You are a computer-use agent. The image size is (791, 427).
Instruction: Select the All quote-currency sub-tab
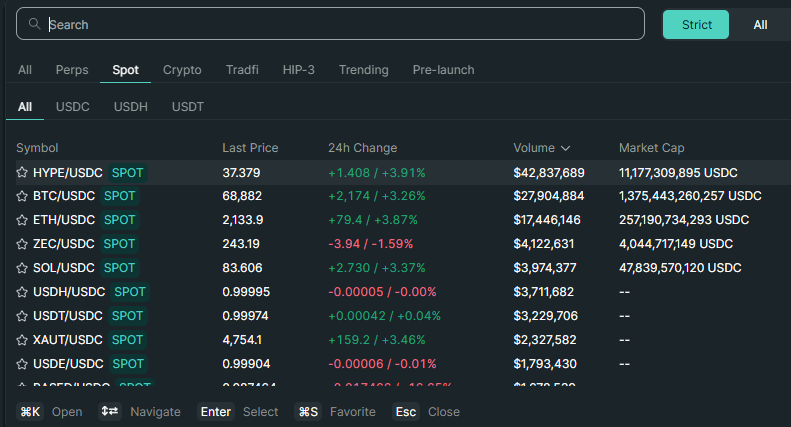pos(25,107)
